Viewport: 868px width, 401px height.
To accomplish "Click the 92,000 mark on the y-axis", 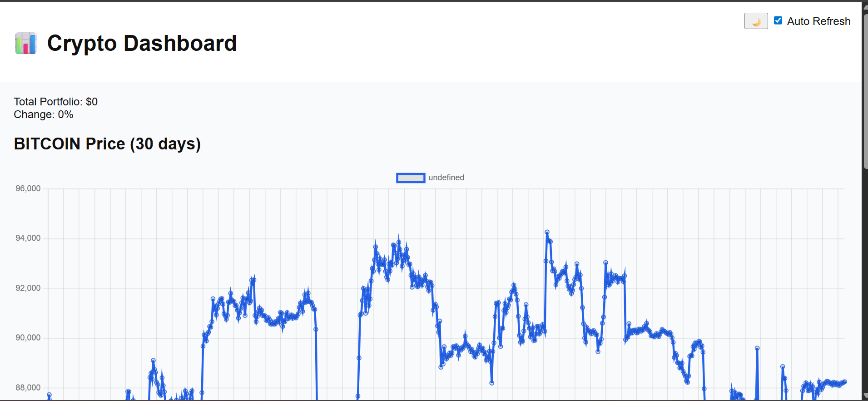I will point(28,287).
